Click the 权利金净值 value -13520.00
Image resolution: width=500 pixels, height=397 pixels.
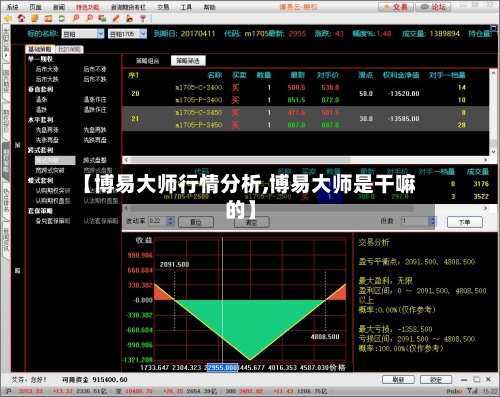click(403, 94)
